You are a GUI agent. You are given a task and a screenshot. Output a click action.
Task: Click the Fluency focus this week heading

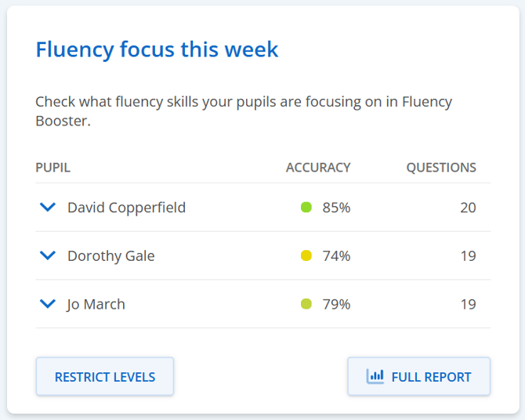[x=157, y=49]
